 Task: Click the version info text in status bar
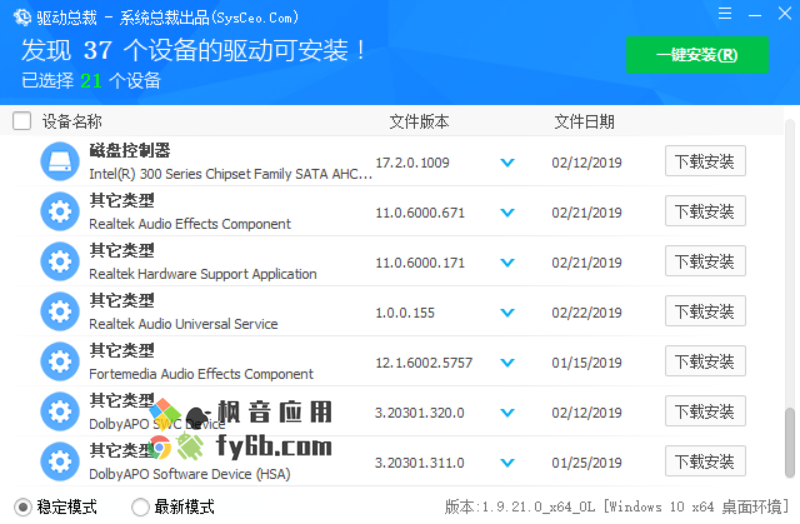tap(617, 507)
